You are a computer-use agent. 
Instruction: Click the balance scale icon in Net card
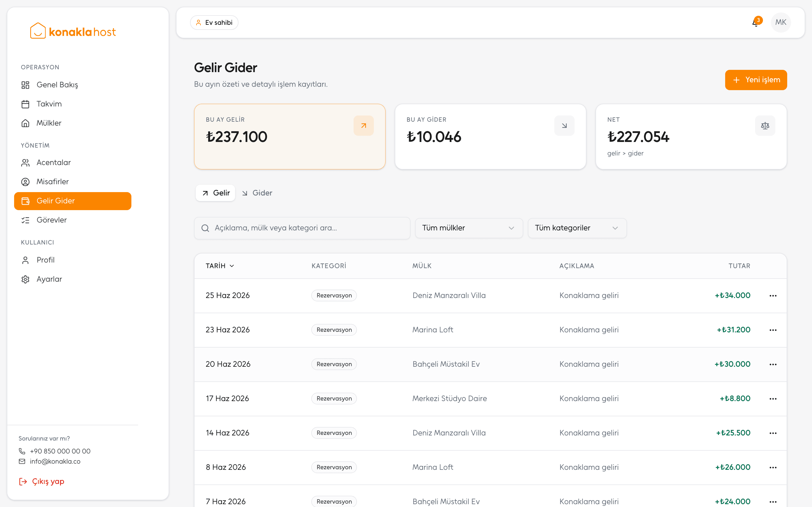pos(765,126)
